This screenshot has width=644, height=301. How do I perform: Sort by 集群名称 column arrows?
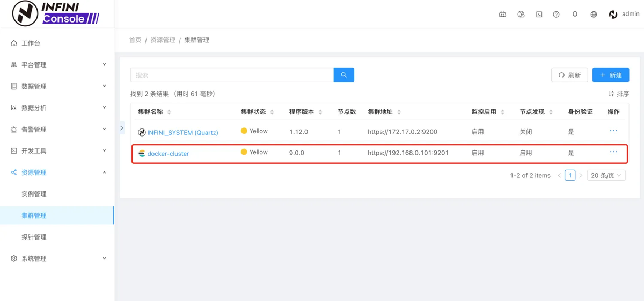(x=169, y=112)
